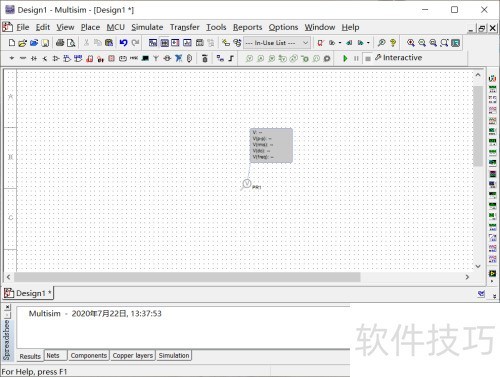
Task: Select the Design1 document tab
Action: point(28,293)
